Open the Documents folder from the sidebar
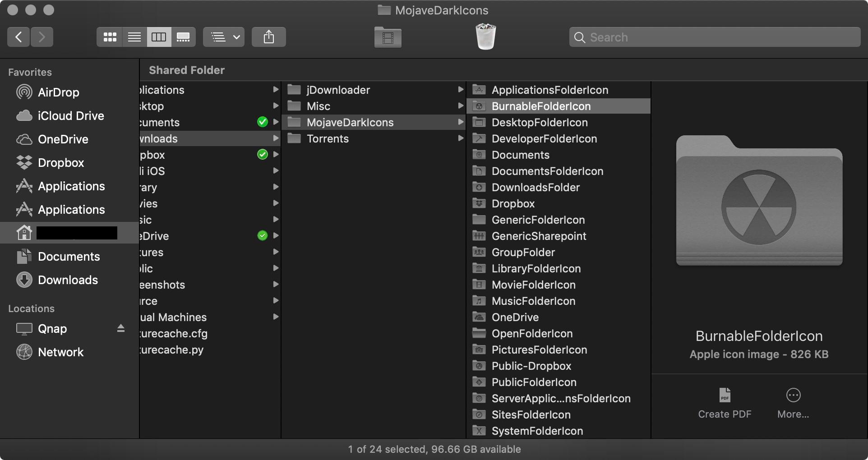This screenshot has height=460, width=868. point(69,256)
